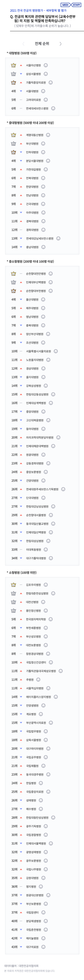Click the 부산대병원 hospital name

pos(32,144)
